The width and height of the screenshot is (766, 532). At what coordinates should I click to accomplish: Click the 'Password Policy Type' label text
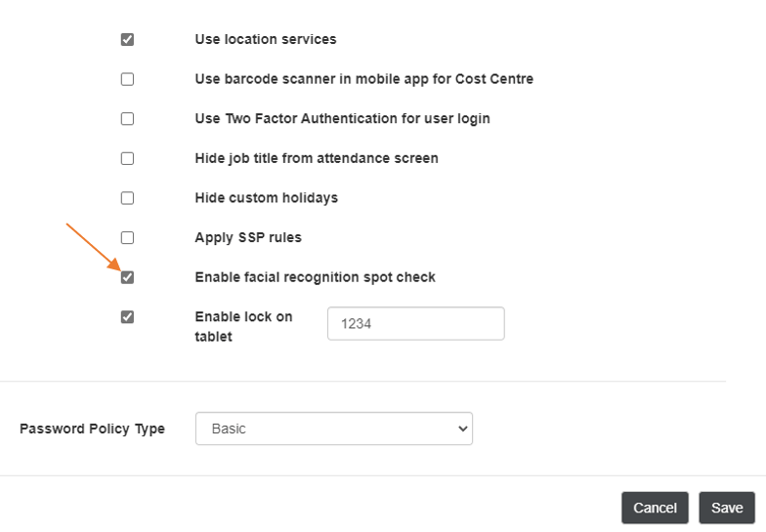pyautogui.click(x=93, y=429)
